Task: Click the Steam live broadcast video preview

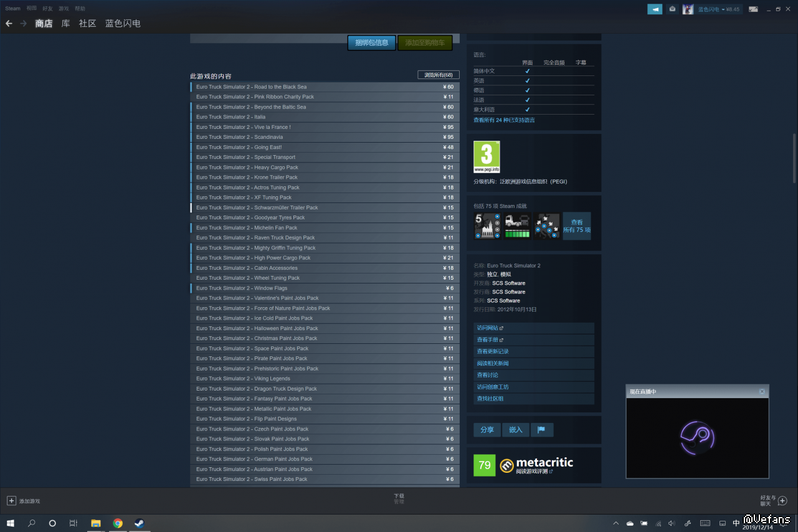Action: point(697,438)
